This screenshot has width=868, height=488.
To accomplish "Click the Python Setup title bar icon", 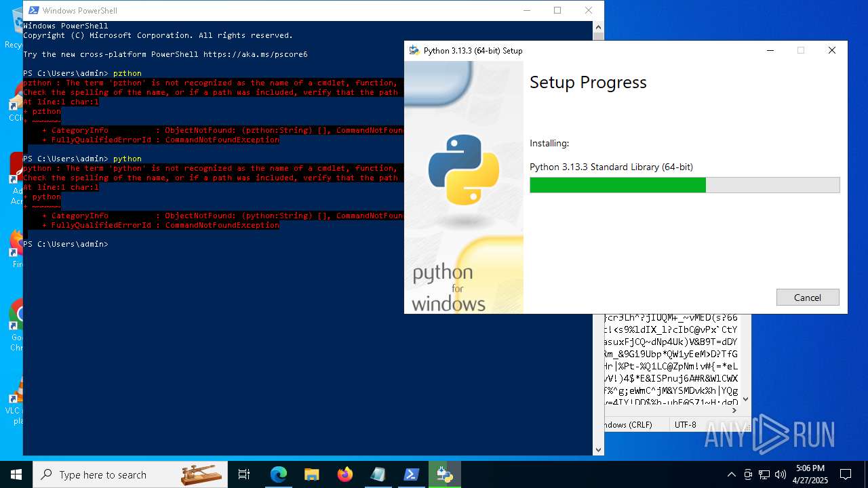I will (414, 50).
